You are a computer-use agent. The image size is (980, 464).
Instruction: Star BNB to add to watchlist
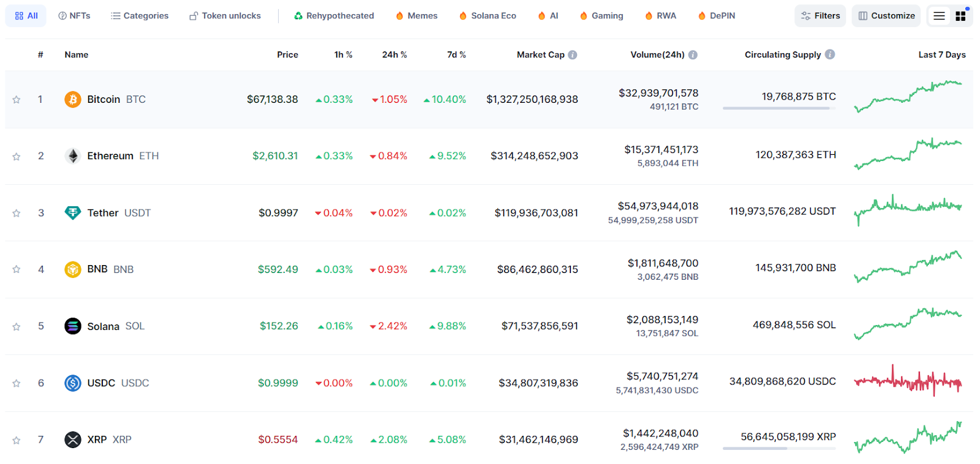pyautogui.click(x=17, y=269)
